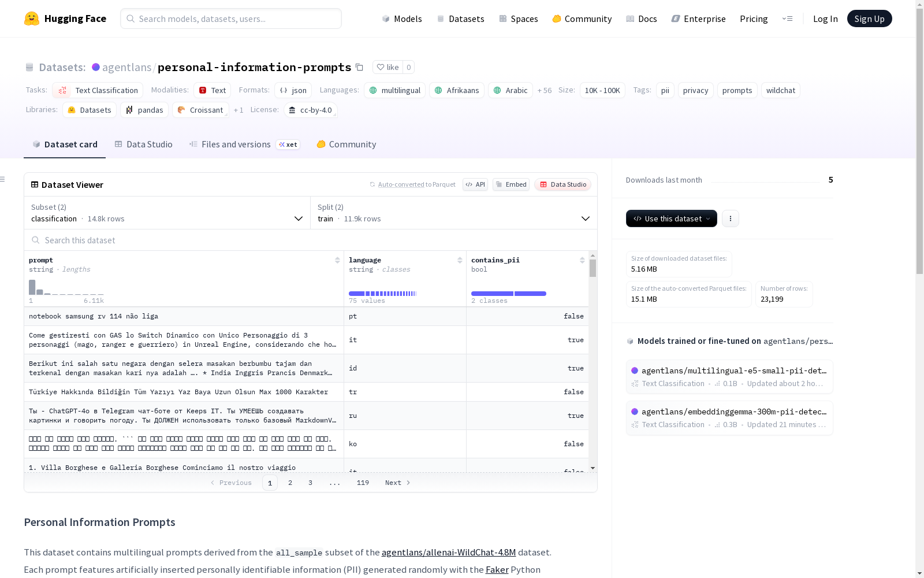924x578 pixels.
Task: Click the prompt lengths histogram
Action: pos(66,287)
